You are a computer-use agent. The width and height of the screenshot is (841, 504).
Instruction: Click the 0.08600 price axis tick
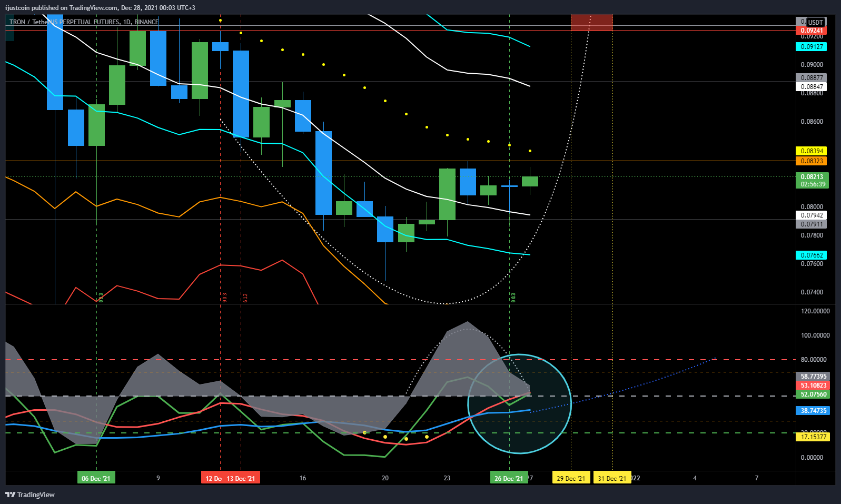coord(812,122)
